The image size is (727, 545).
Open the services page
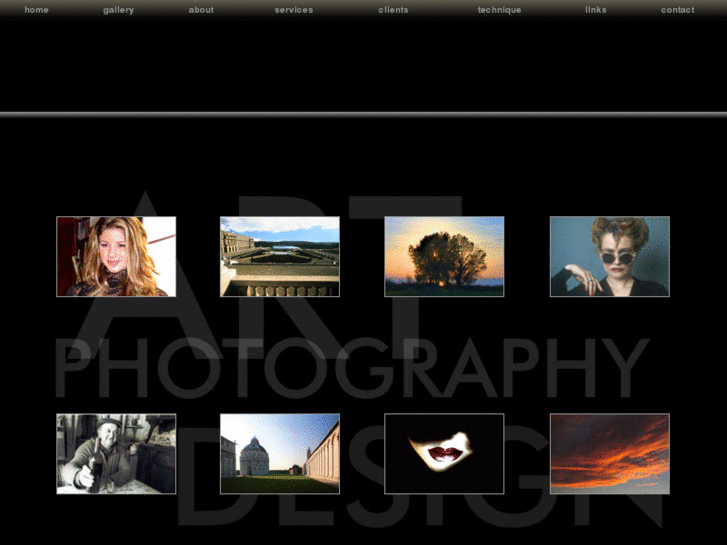click(x=294, y=10)
